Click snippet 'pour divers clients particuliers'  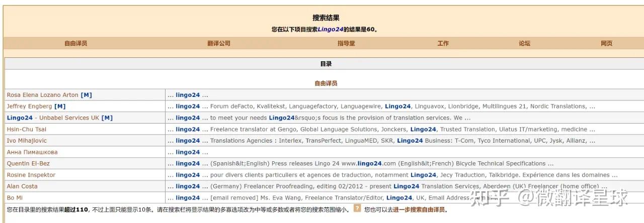click(392, 175)
